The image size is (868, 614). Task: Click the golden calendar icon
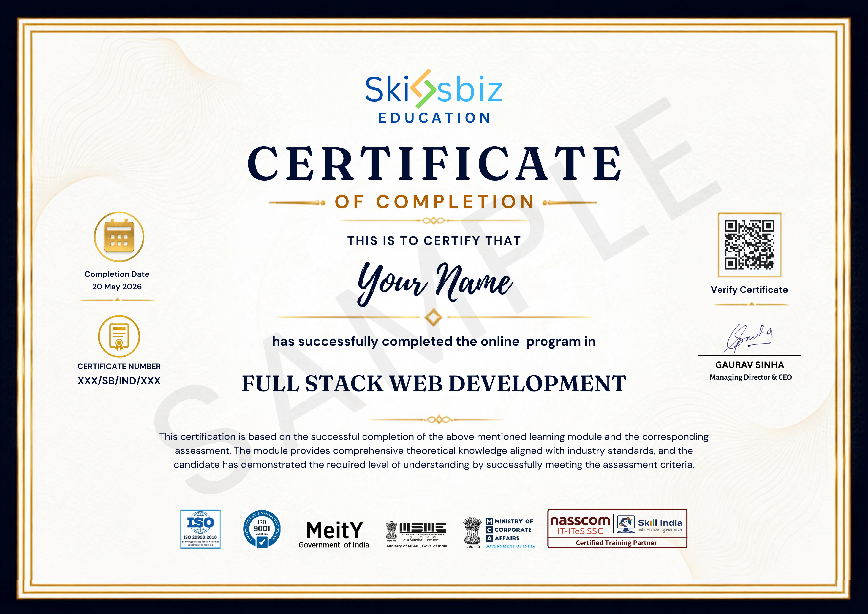pos(119,237)
